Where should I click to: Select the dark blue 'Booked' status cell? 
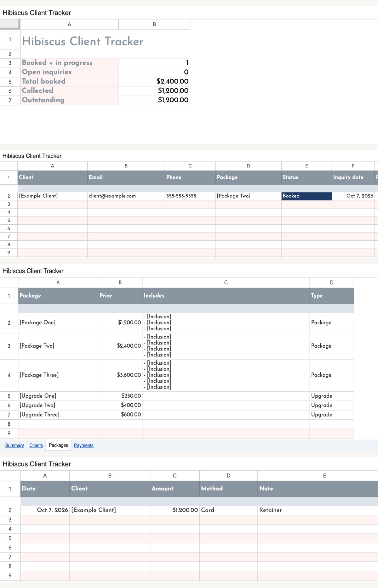[306, 196]
